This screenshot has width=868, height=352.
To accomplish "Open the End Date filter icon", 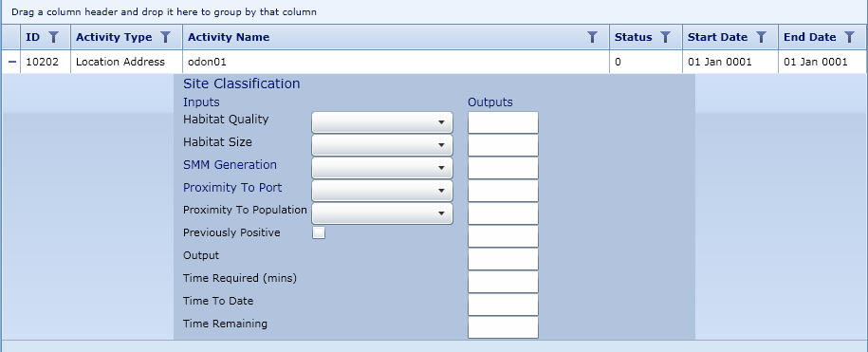I will click(x=849, y=37).
